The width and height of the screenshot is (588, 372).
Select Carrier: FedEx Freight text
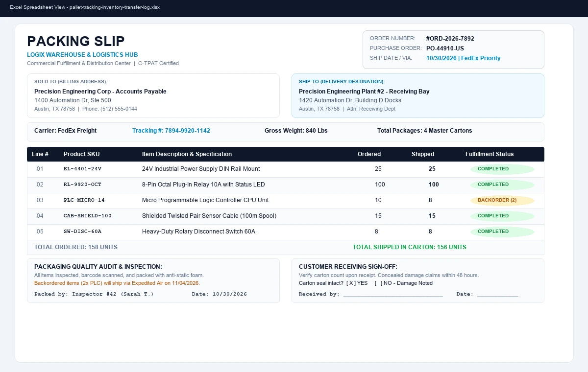click(65, 131)
